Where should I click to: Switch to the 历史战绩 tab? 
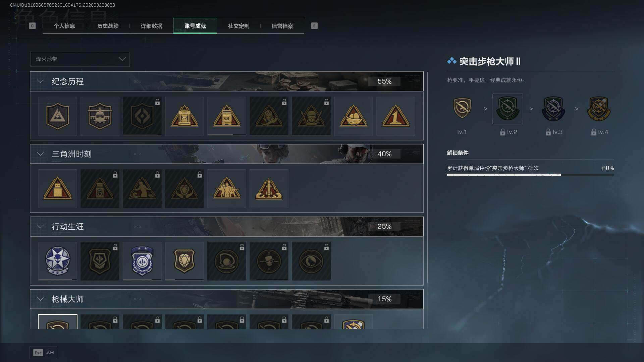(108, 26)
